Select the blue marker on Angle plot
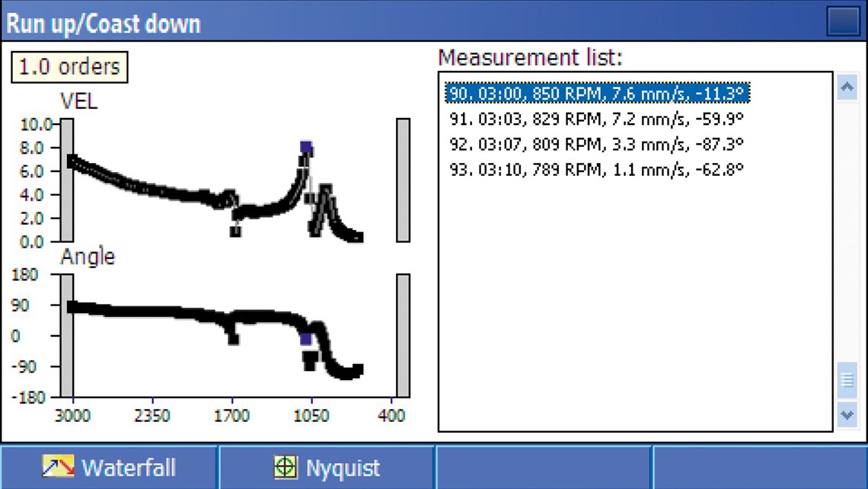 (306, 339)
